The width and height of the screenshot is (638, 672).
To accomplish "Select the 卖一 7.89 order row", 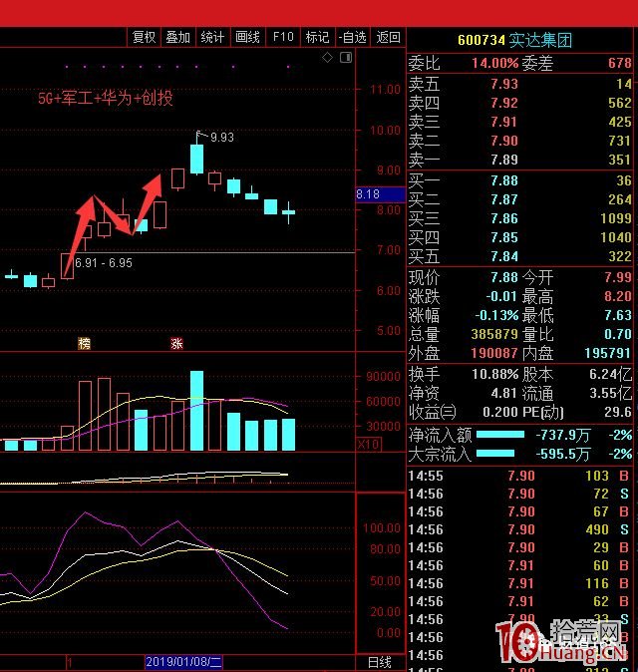I will coord(519,160).
